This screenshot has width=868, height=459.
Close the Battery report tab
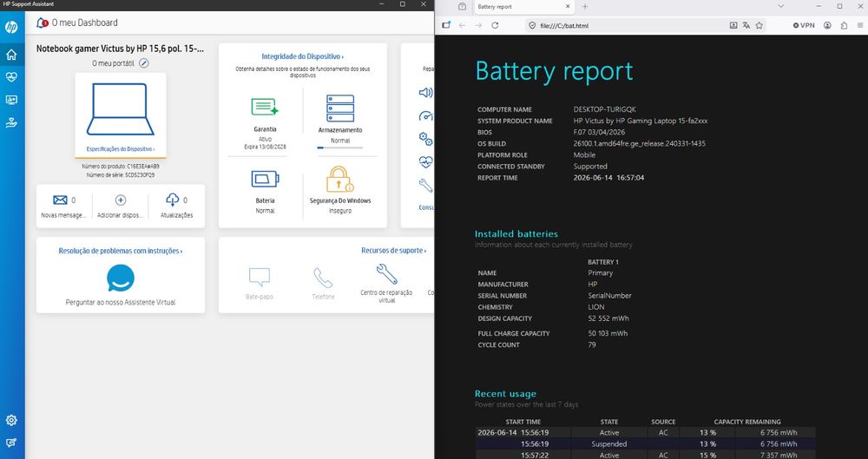[568, 7]
